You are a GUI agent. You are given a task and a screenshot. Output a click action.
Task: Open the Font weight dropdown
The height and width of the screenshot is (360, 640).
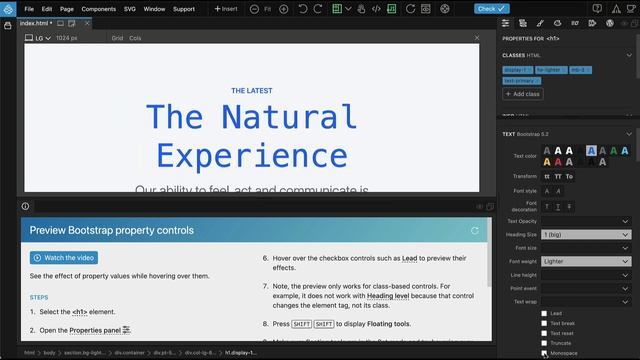click(x=586, y=261)
